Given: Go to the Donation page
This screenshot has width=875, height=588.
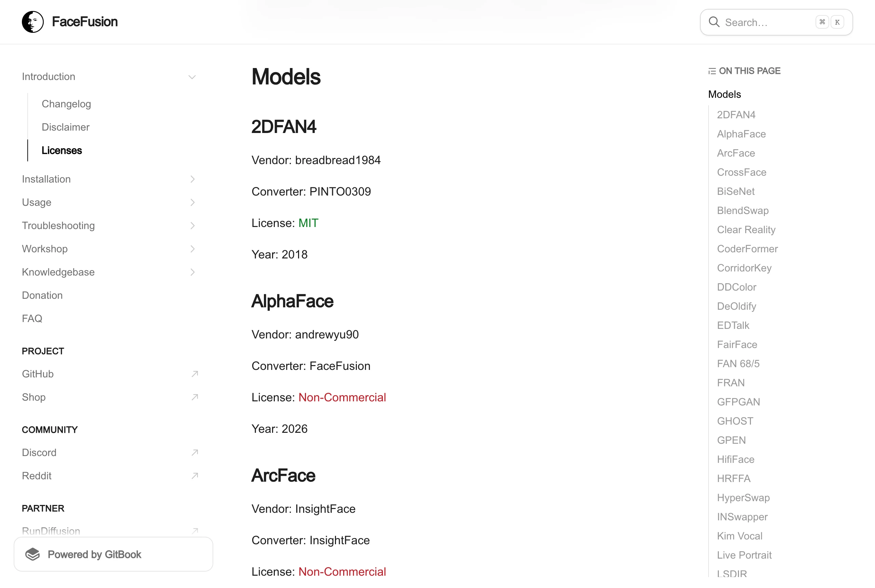Looking at the screenshot, I should click(x=42, y=295).
